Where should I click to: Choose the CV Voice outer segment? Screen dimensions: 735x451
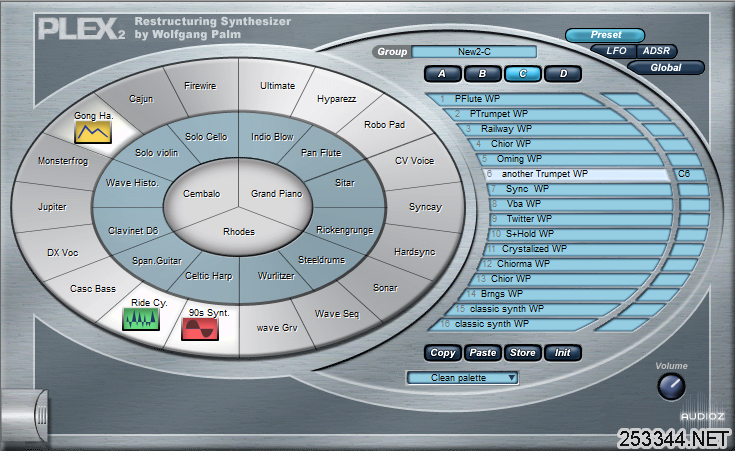pyautogui.click(x=414, y=161)
